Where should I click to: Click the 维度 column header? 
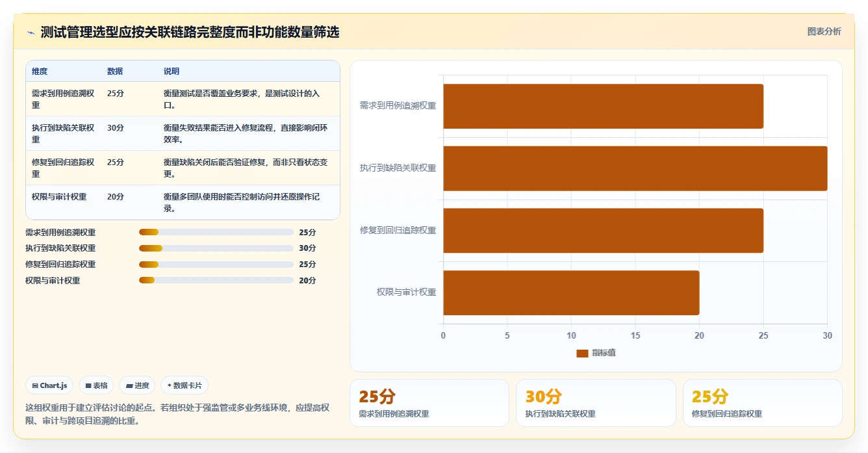click(x=40, y=71)
